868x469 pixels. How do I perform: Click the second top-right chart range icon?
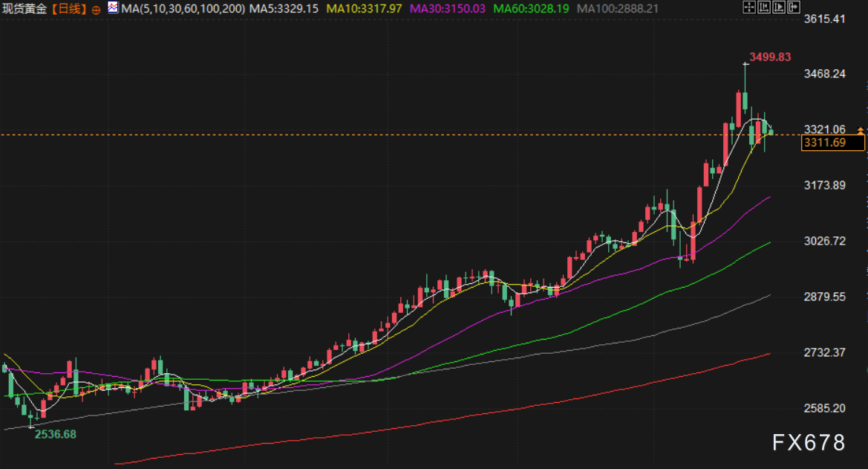click(765, 9)
